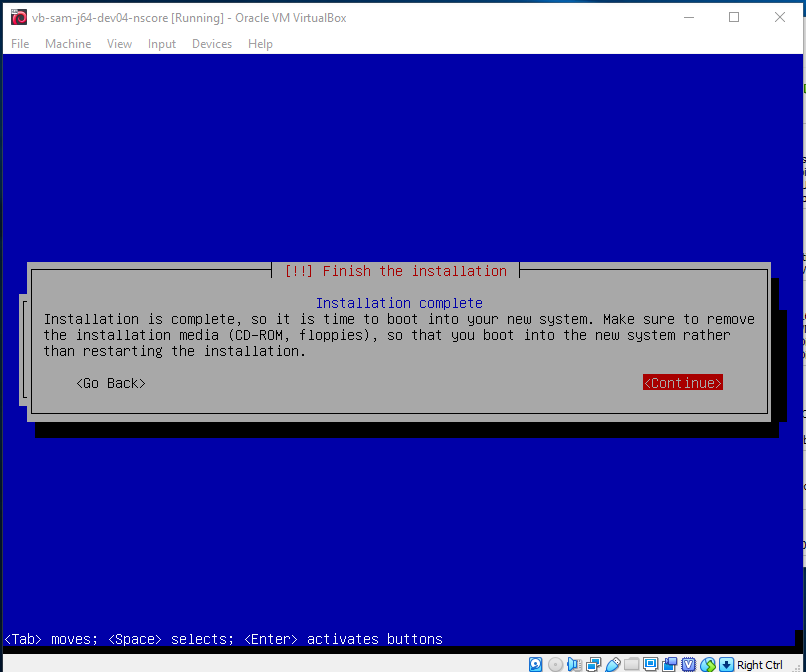Screen dimensions: 806x672
Task: Click the optical drive status icon
Action: [x=555, y=663]
